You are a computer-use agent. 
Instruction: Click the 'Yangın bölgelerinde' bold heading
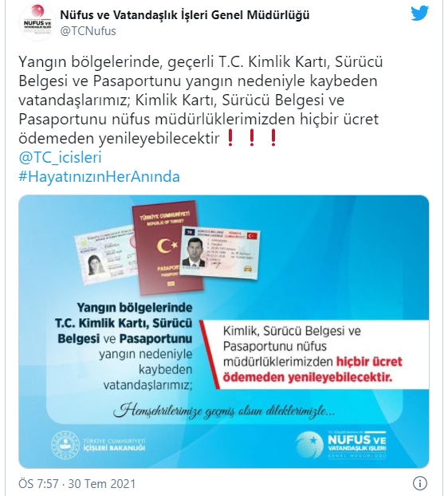(x=135, y=307)
